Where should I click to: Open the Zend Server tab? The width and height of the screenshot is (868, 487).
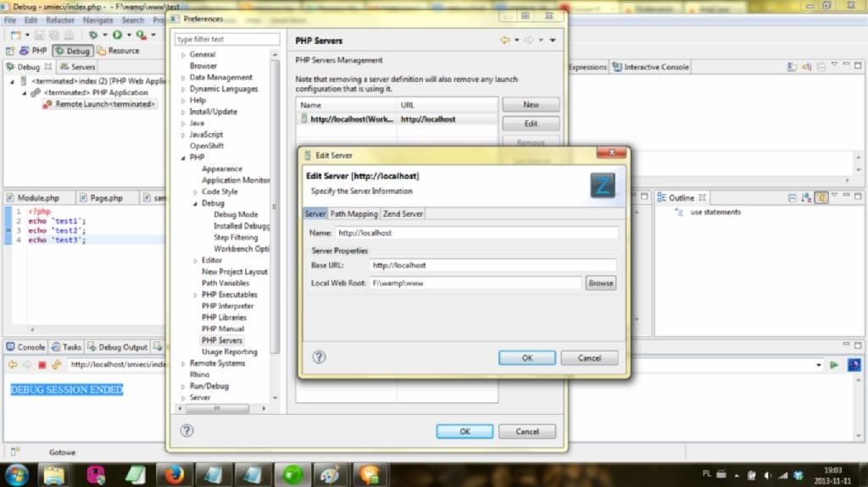tap(403, 213)
